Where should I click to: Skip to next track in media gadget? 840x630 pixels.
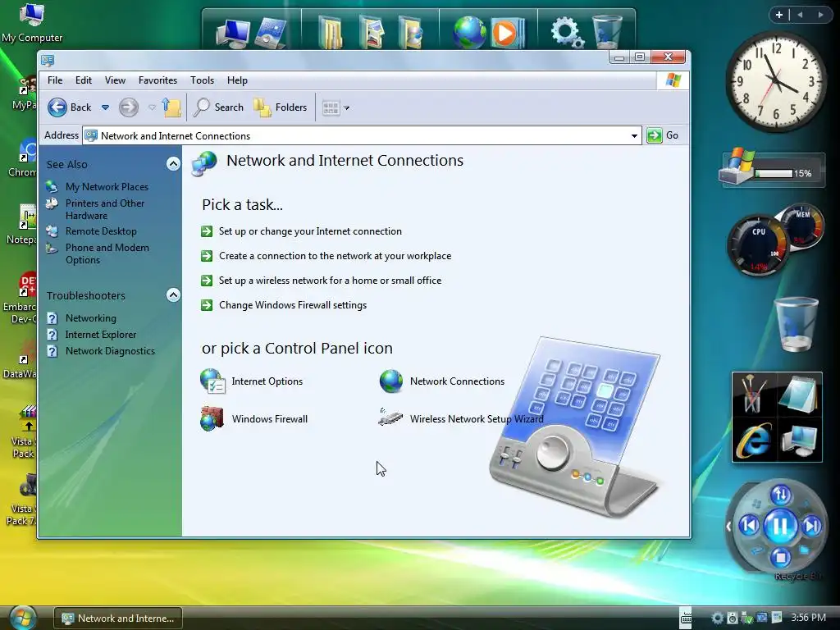(x=812, y=526)
